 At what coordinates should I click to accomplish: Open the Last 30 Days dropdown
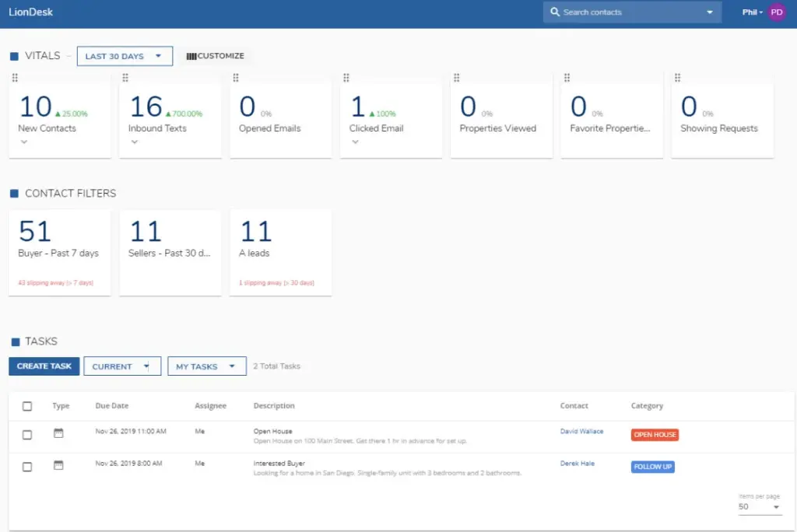[125, 56]
